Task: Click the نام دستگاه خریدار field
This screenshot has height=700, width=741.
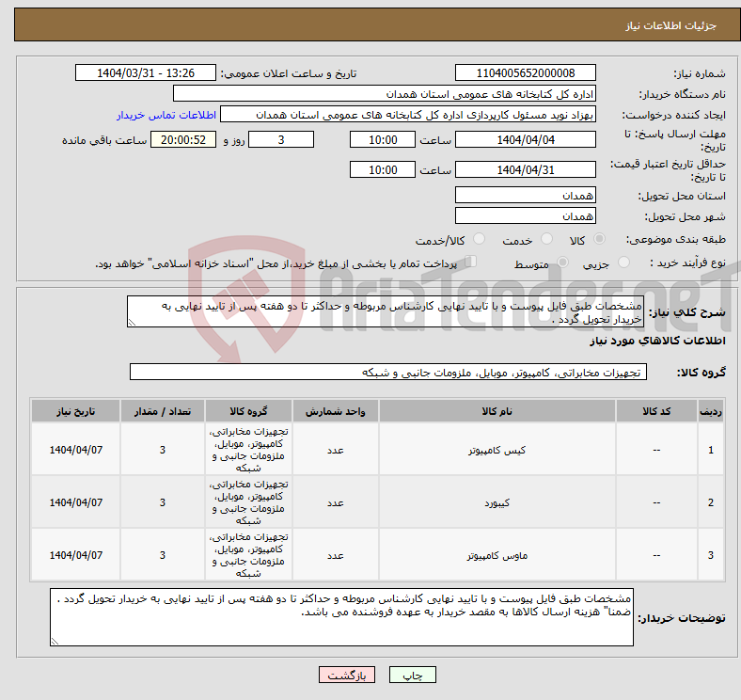Action: tap(385, 94)
